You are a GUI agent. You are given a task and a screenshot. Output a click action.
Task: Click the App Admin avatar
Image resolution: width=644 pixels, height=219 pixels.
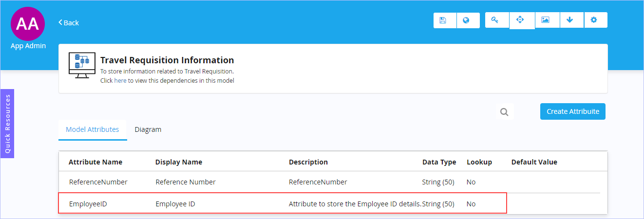28,23
